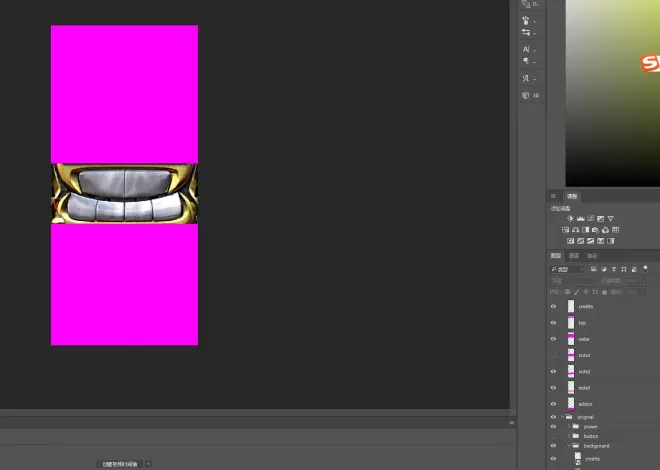
Task: Switch to the 路径 Paths tab
Action: coord(592,256)
